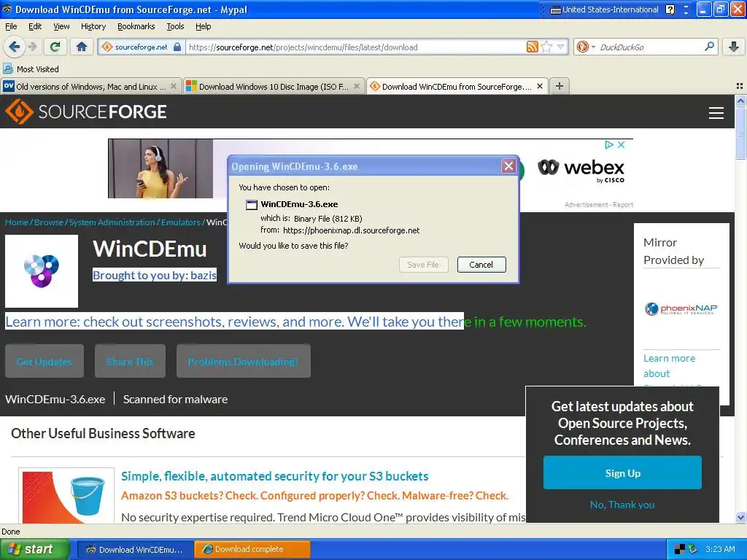Screen dimensions: 747x560
Task: Click the address bar URL field
Action: pos(356,47)
